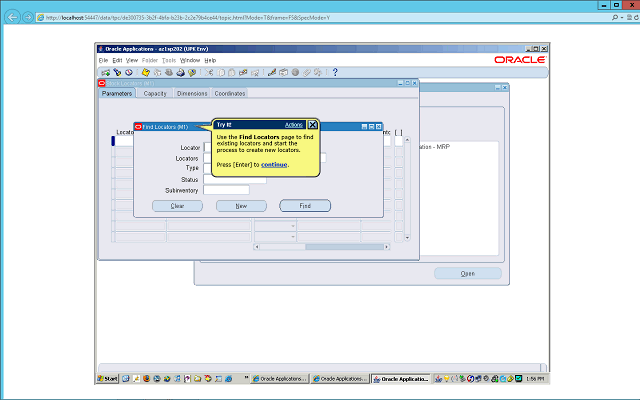
Task: Click the Print toolbar icon
Action: [180, 73]
